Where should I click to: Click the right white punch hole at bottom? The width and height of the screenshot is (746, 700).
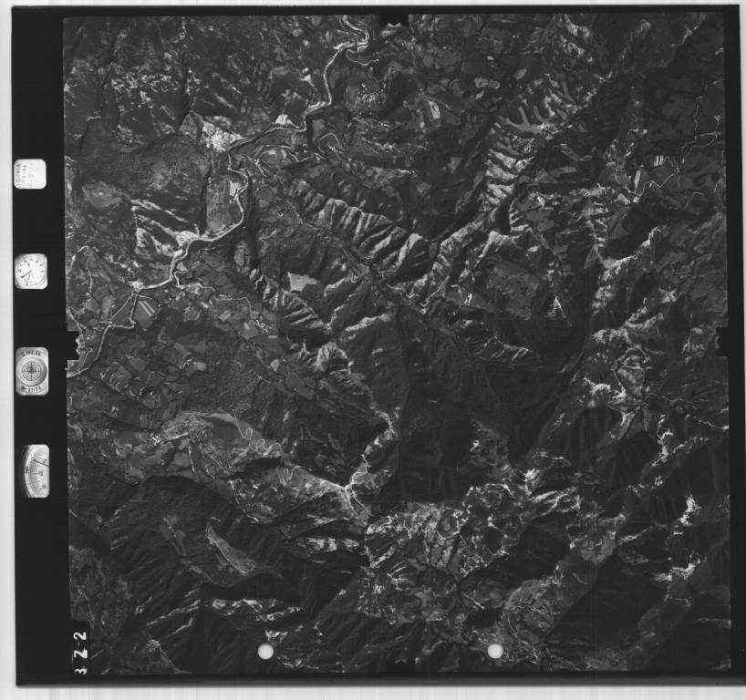coord(495,651)
